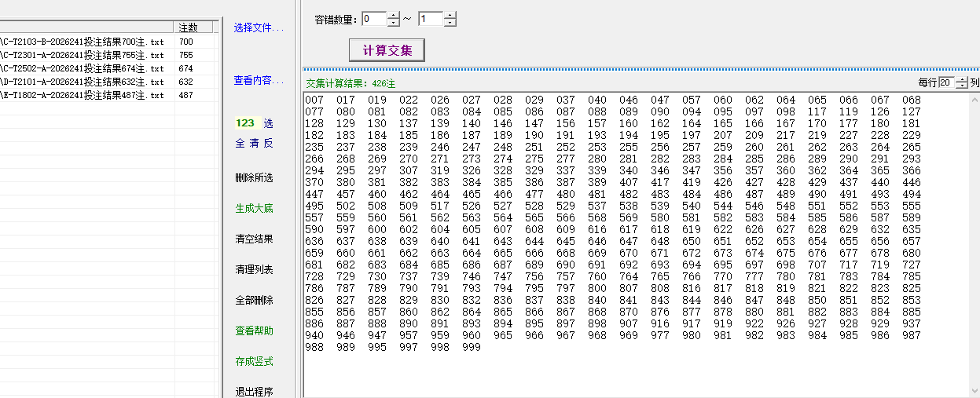Click the number 068 in the results
The width and height of the screenshot is (980, 398).
912,100
